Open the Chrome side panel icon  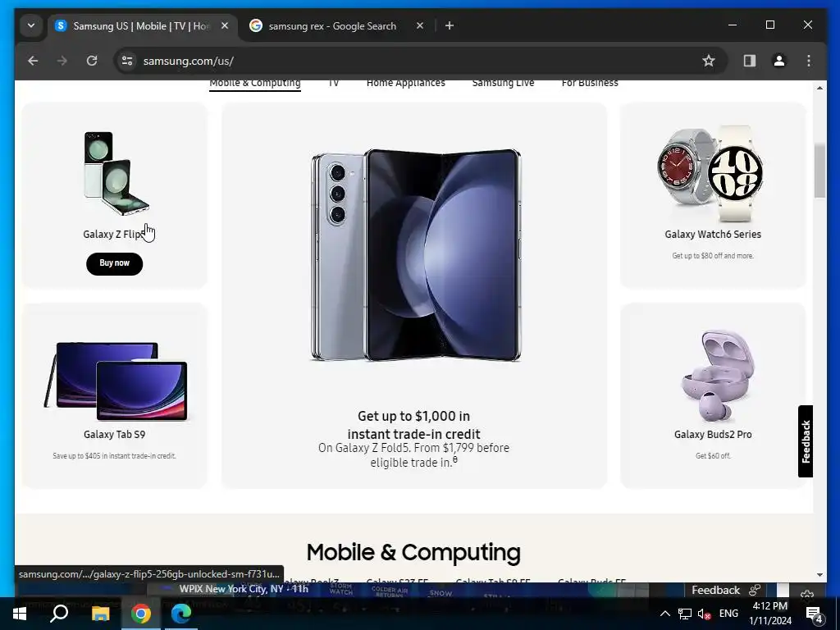pyautogui.click(x=750, y=61)
